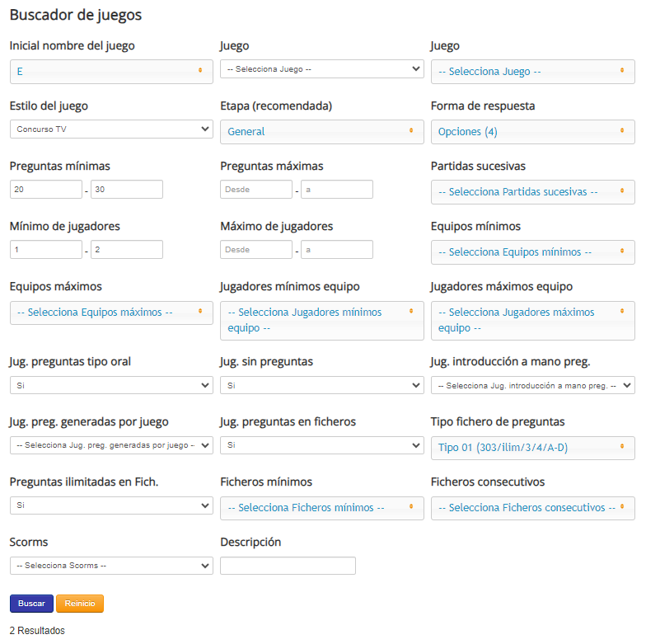Expand the Partidas sucesivas selector
Viewport: 646px width, 644px height.
pos(532,192)
